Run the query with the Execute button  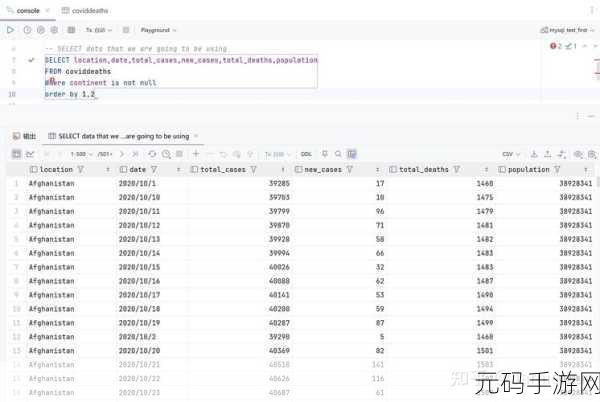[10, 30]
